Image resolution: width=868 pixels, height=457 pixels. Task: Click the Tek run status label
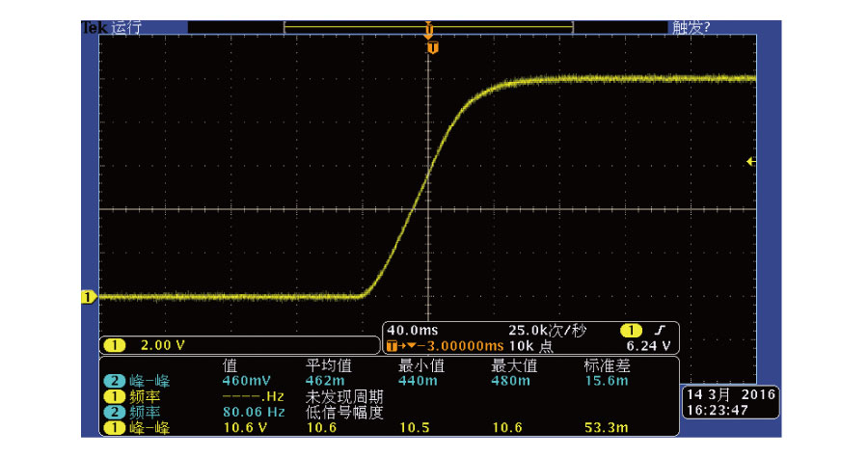(x=113, y=28)
